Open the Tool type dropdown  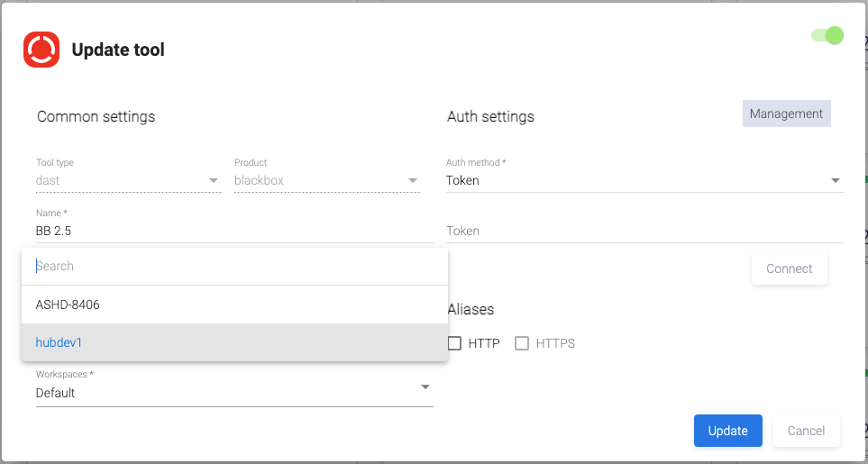click(x=127, y=180)
